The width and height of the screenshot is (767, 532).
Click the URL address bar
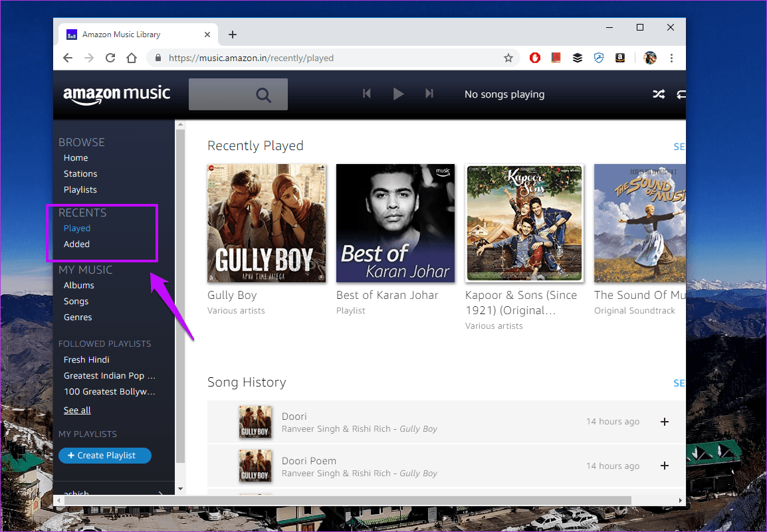pos(332,58)
